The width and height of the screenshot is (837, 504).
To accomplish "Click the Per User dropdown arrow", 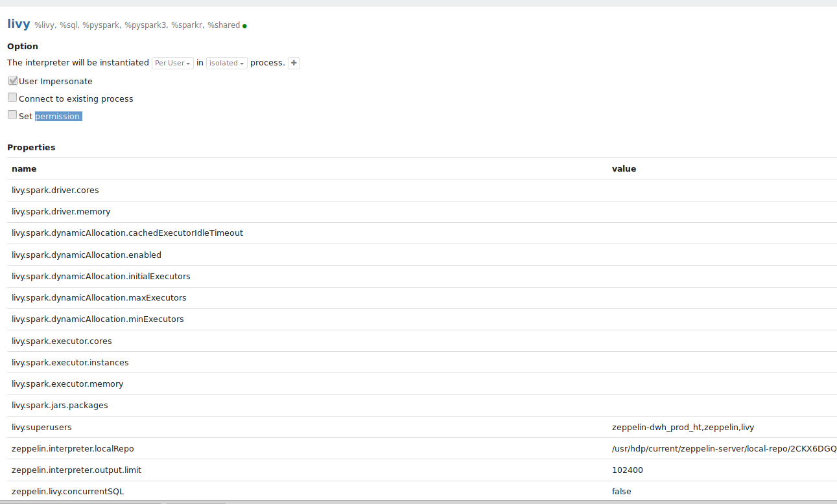I will tap(188, 63).
